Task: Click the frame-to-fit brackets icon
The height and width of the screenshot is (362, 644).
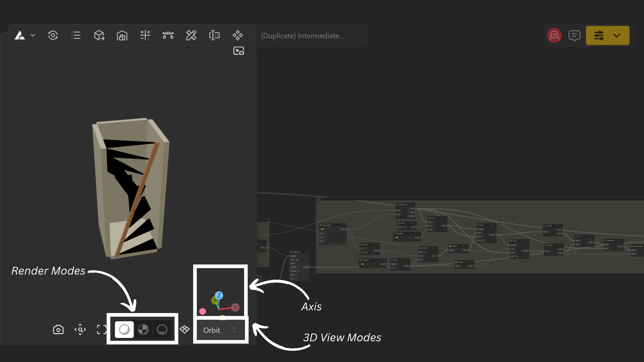Action: [x=102, y=330]
